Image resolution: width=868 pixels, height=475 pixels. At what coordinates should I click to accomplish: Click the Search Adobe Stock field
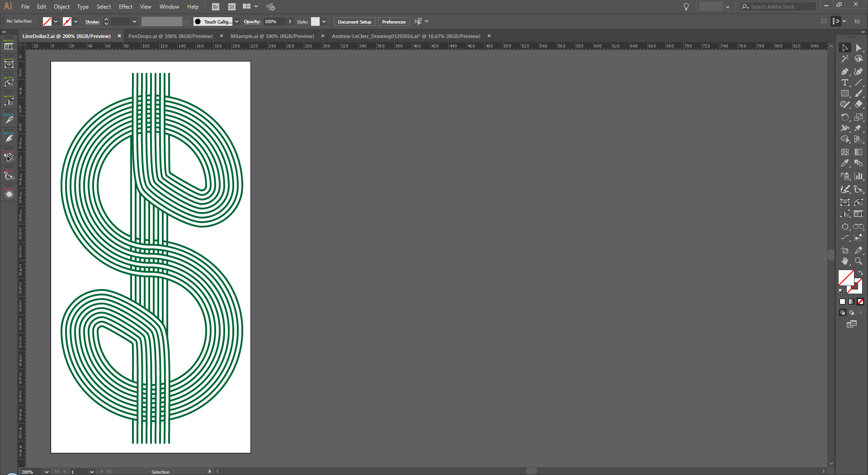click(778, 7)
